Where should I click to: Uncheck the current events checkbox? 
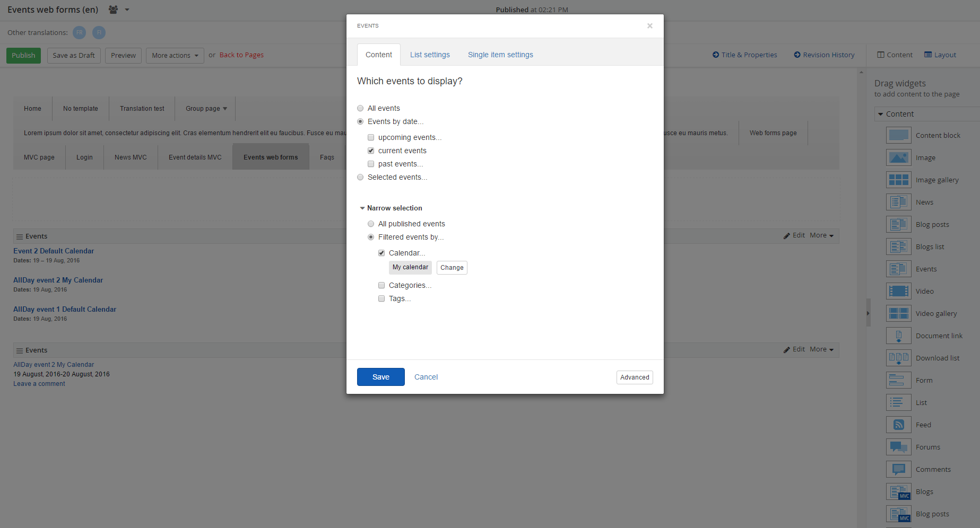pos(371,151)
